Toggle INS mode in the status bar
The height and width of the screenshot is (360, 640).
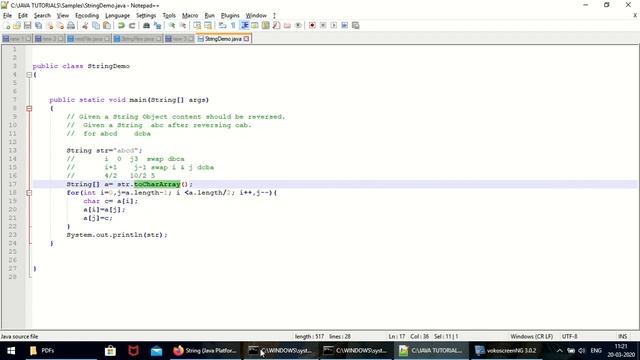point(622,336)
